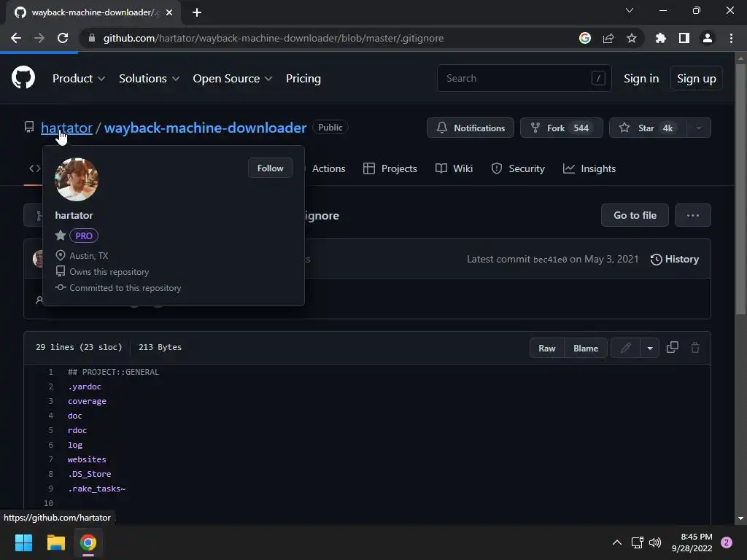Open the Security tab
This screenshot has width=747, height=560.
click(518, 168)
